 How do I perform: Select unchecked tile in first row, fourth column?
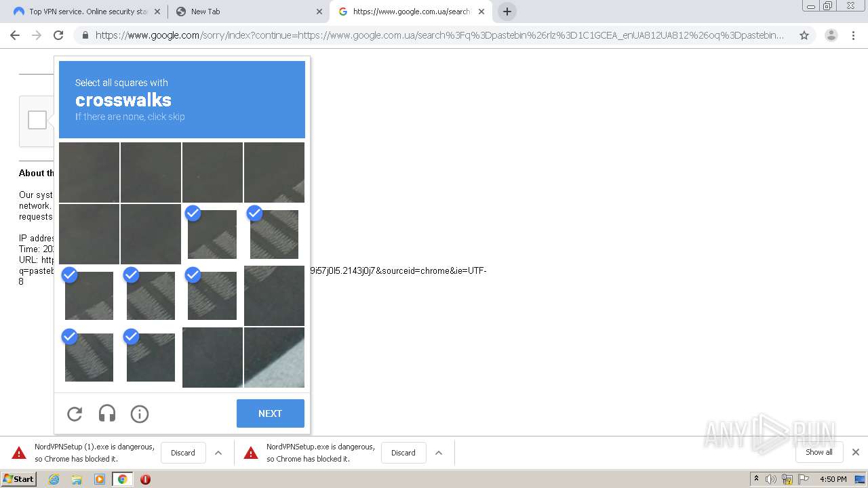[274, 172]
